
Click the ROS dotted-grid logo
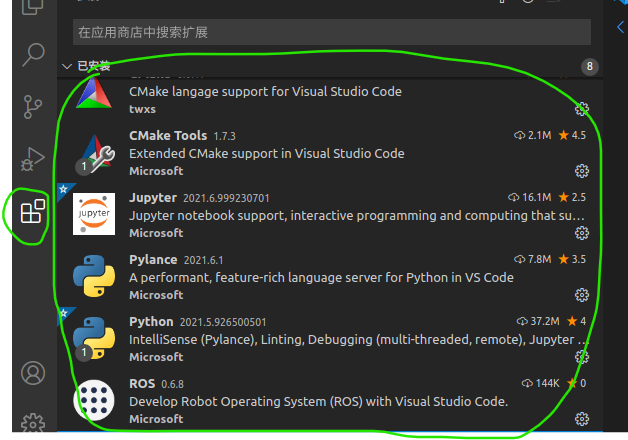coord(94,400)
